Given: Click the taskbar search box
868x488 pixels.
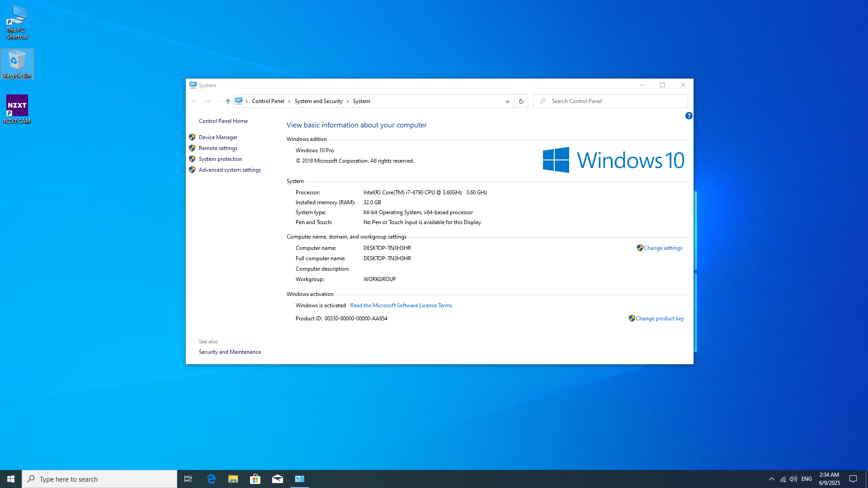Looking at the screenshot, I should [x=99, y=479].
